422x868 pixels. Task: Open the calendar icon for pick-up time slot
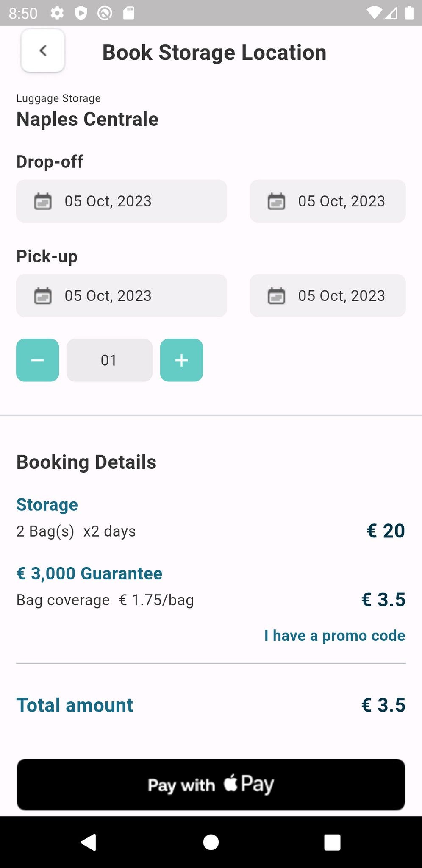[x=277, y=295]
